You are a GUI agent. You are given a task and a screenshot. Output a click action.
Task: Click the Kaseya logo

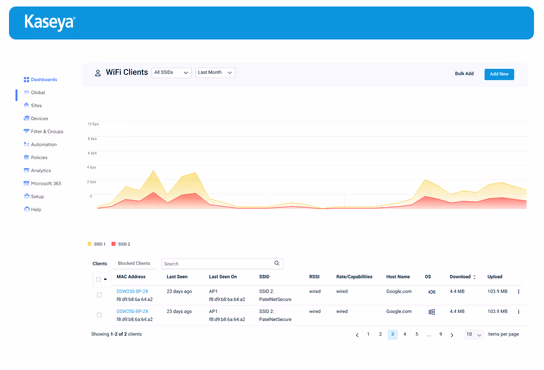click(x=50, y=22)
